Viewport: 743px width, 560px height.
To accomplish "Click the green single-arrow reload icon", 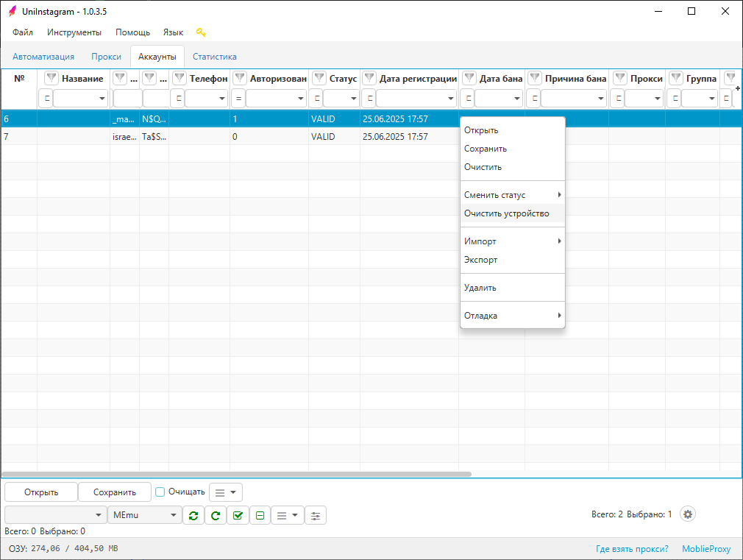I will 216,515.
